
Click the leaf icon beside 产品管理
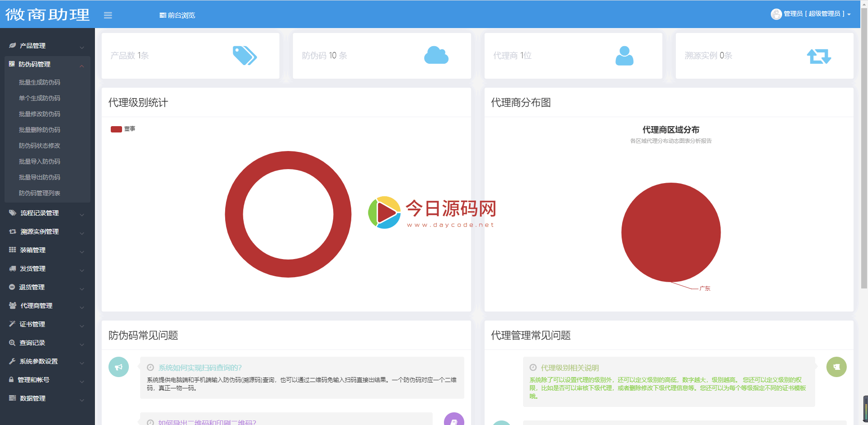[x=13, y=46]
